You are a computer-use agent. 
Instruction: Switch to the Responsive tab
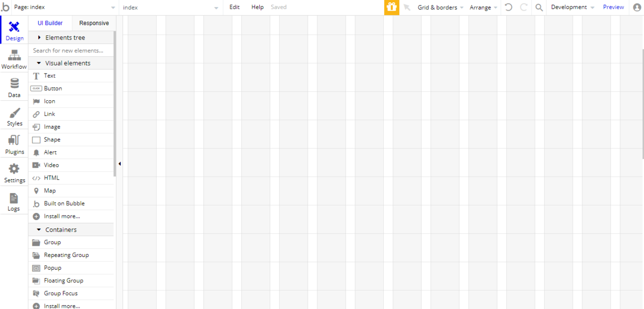(x=94, y=23)
